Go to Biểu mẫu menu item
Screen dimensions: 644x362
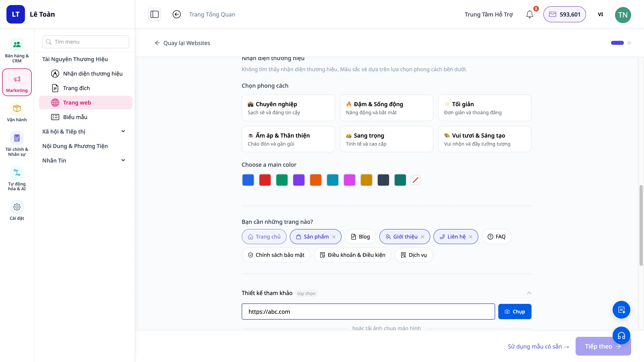pyautogui.click(x=75, y=117)
